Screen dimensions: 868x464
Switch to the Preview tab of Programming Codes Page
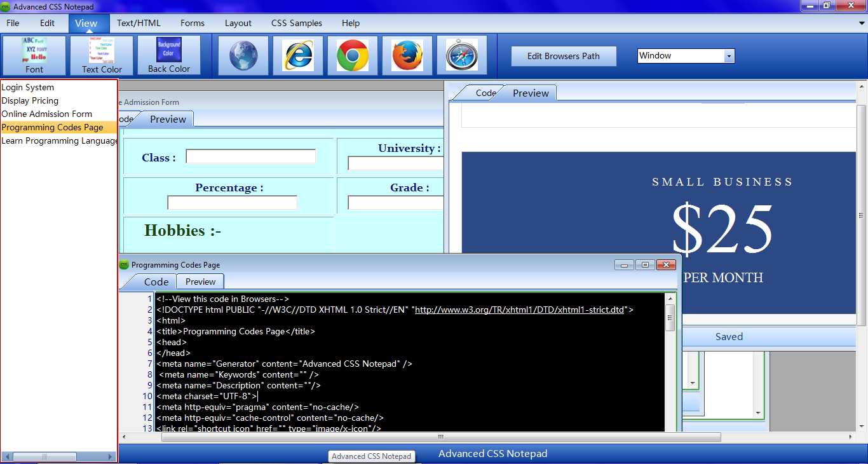click(x=200, y=282)
